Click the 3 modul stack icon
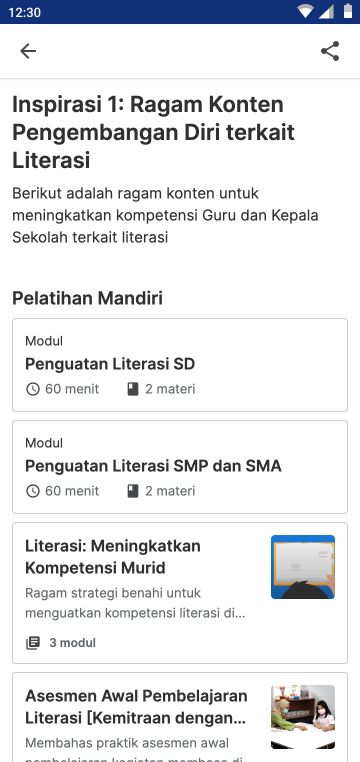This screenshot has height=762, width=360. (x=33, y=643)
